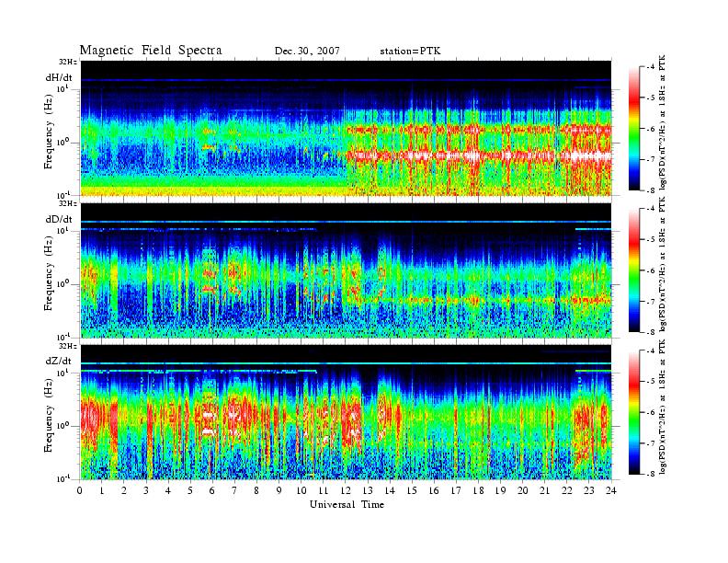Viewport: 728px width, 563px height.
Task: Click the 32Hz tick label on dD/dt panel
Action: pos(68,203)
